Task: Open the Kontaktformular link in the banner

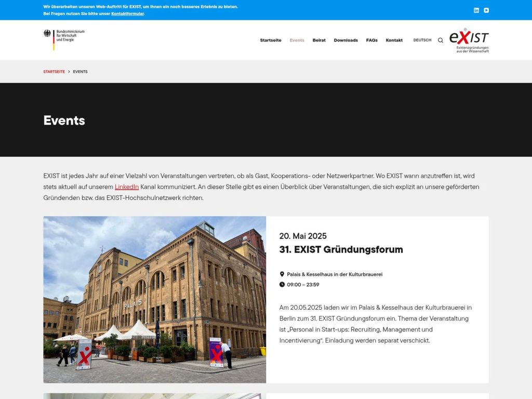Action: (127, 14)
